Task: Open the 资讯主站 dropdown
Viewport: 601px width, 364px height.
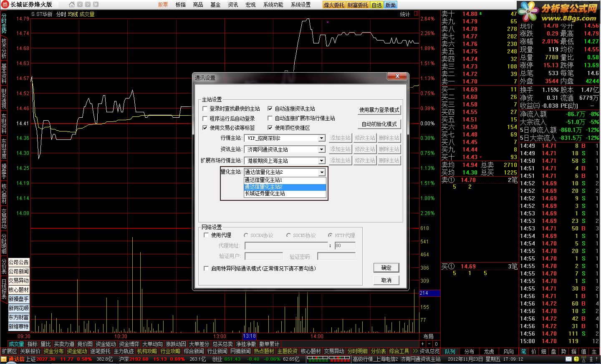Action: 322,149
